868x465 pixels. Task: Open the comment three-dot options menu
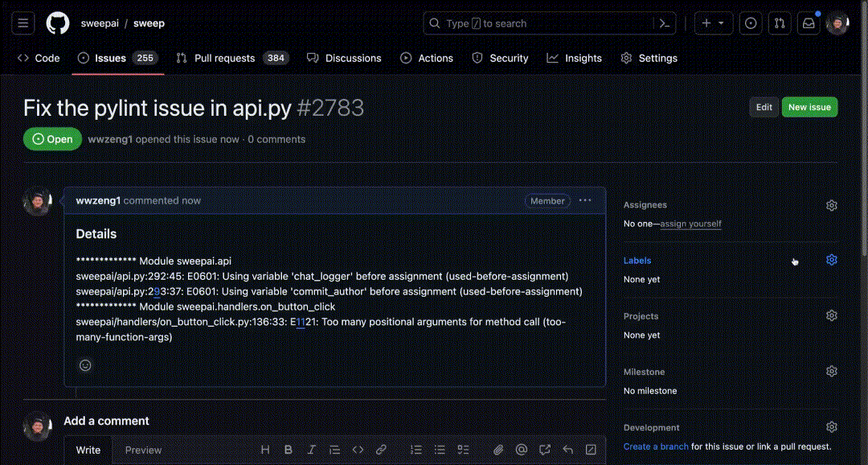585,200
